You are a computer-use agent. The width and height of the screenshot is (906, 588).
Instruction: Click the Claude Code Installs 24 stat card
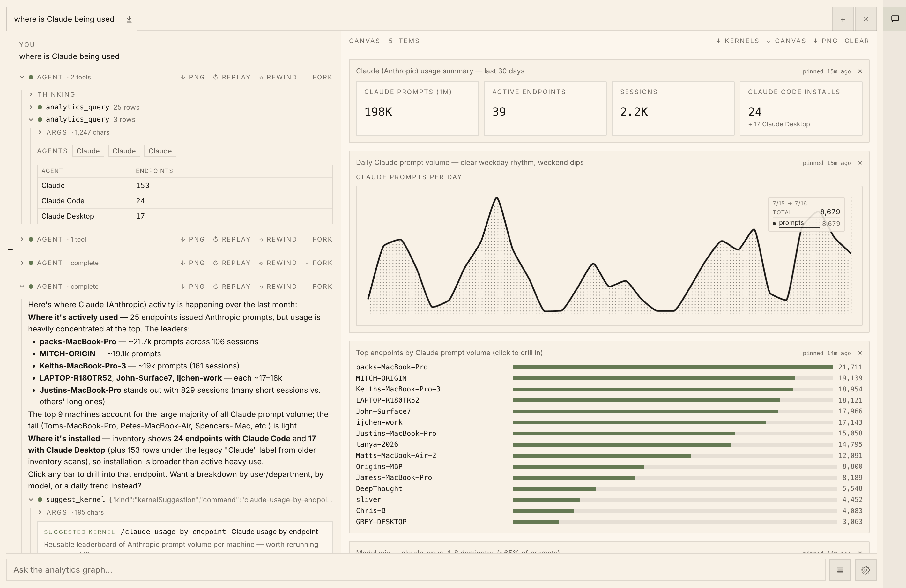801,108
